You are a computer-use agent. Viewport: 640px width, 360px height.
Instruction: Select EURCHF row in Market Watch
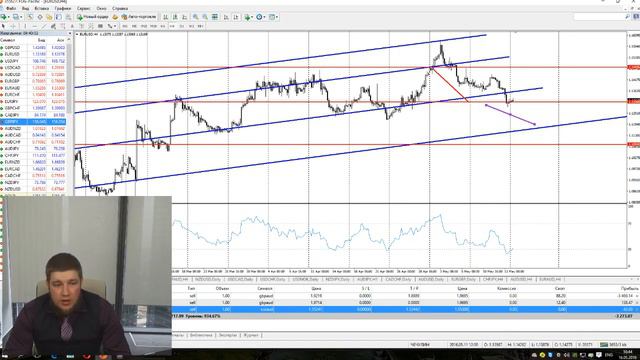33,95
